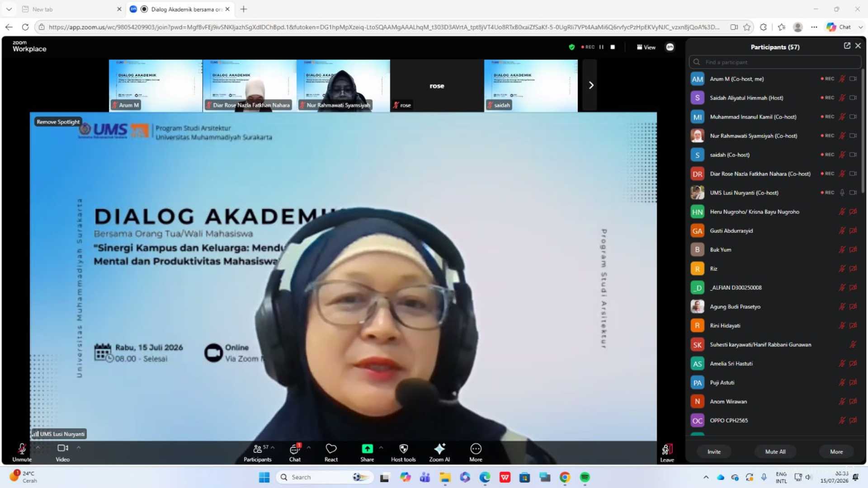Viewport: 868px width, 488px height.
Task: Bookmark this page star icon
Action: click(747, 27)
